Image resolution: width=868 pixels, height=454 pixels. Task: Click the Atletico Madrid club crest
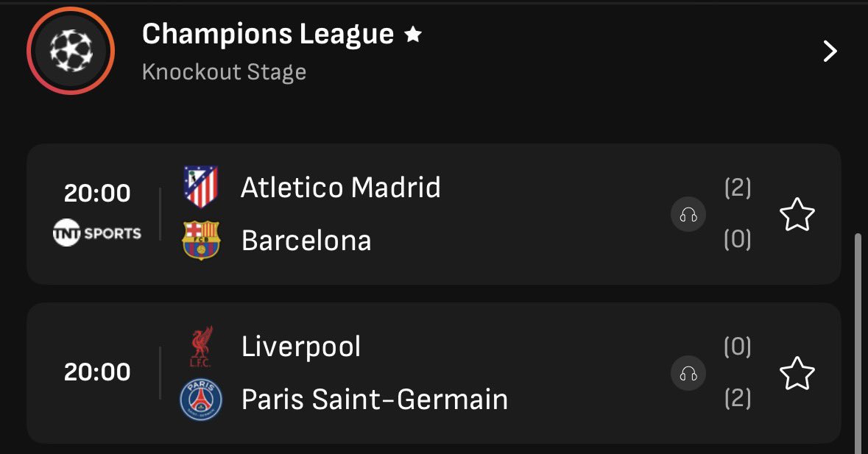[x=201, y=186]
